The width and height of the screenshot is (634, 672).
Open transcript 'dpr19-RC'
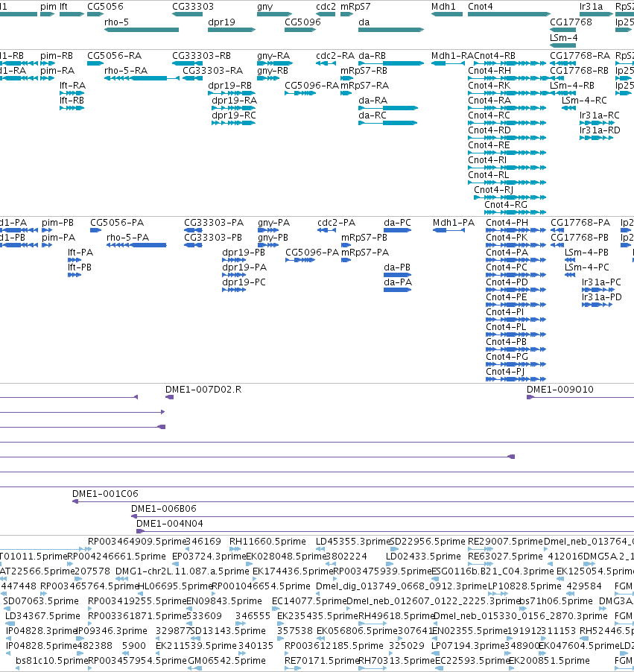pos(234,115)
